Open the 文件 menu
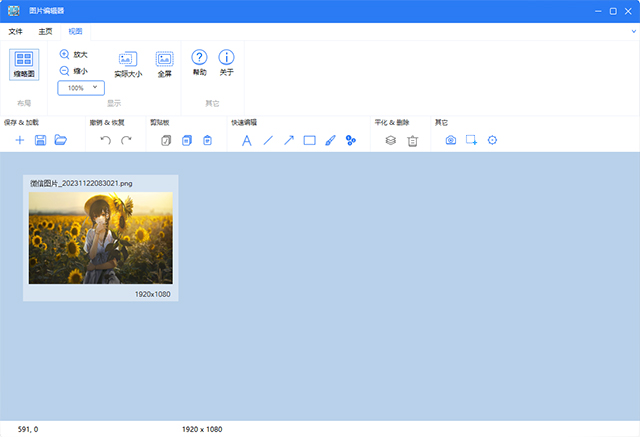Image resolution: width=640 pixels, height=437 pixels. click(x=15, y=32)
